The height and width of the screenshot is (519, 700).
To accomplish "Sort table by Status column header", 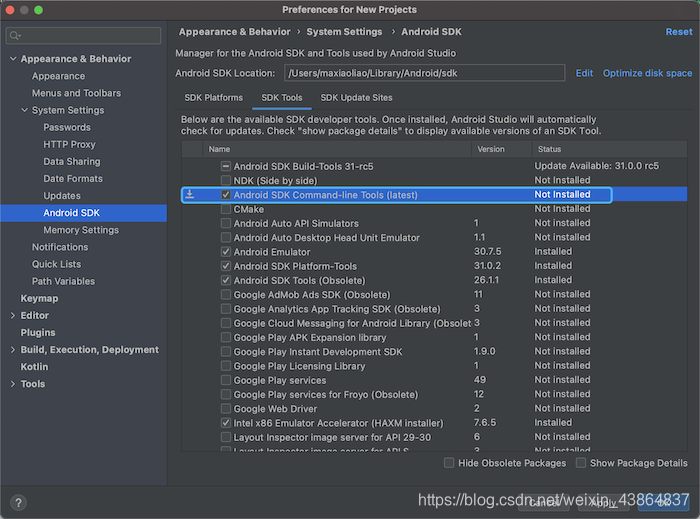I will (609, 149).
